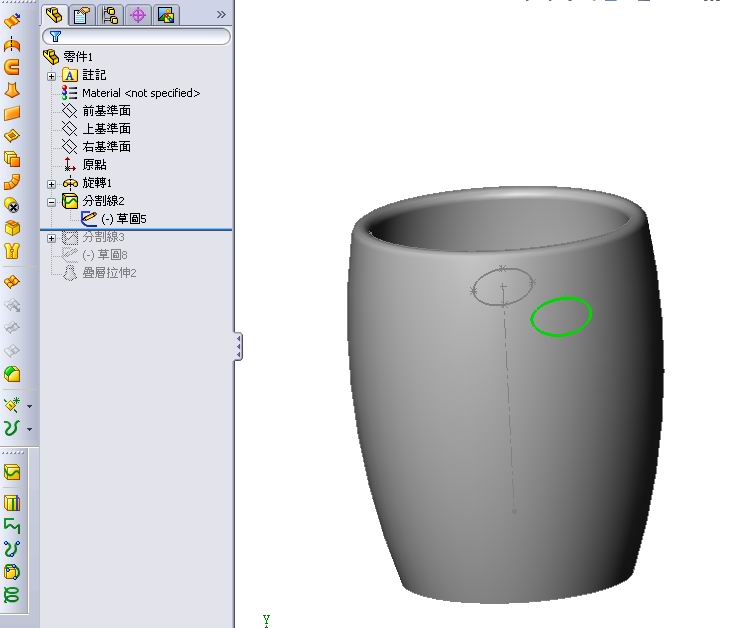Image resolution: width=733 pixels, height=628 pixels.
Task: Open the FeatureManager design tree tab
Action: [54, 15]
